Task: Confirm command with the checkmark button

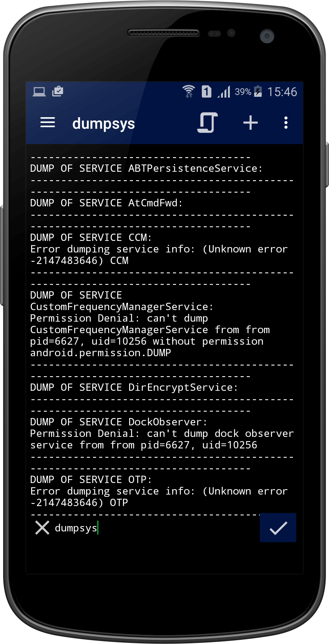Action: pos(278,528)
